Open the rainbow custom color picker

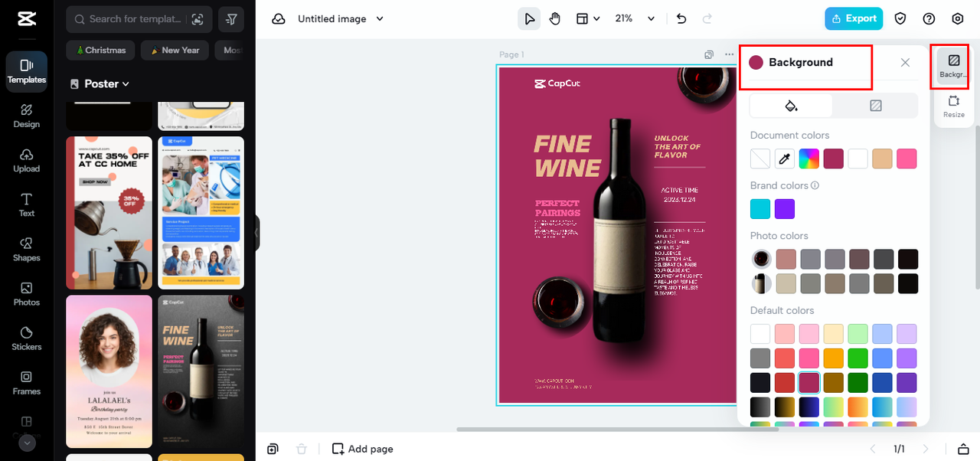pyautogui.click(x=809, y=159)
